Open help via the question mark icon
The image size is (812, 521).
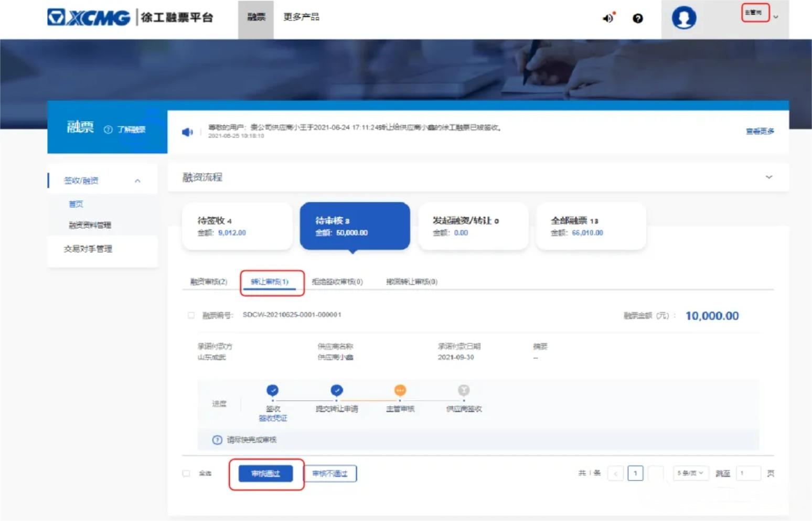click(637, 18)
